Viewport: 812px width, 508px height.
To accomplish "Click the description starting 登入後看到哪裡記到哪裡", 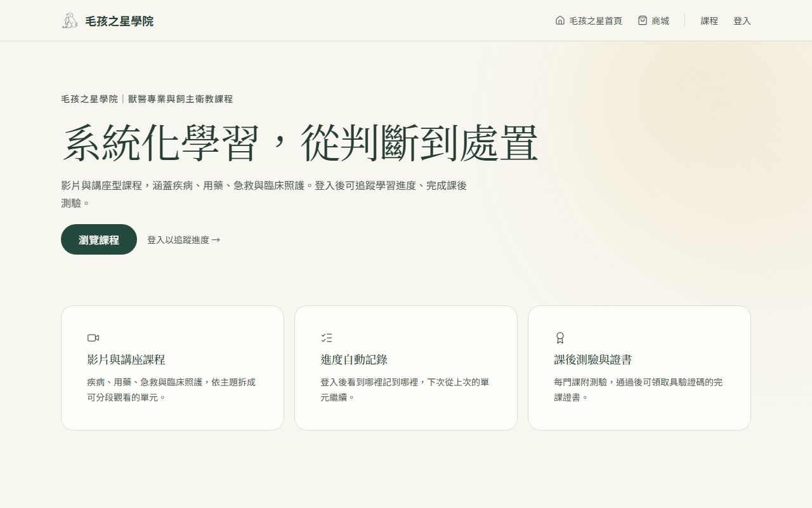I will coord(405,390).
